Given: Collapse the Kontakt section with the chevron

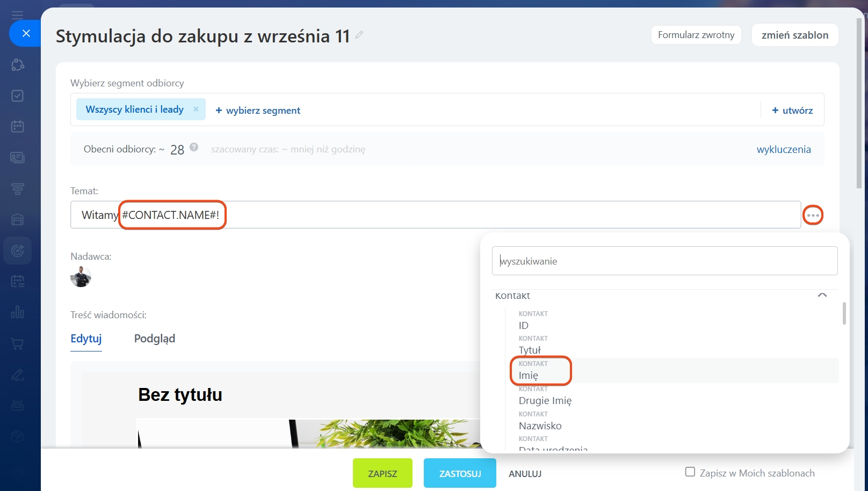Looking at the screenshot, I should click(822, 295).
